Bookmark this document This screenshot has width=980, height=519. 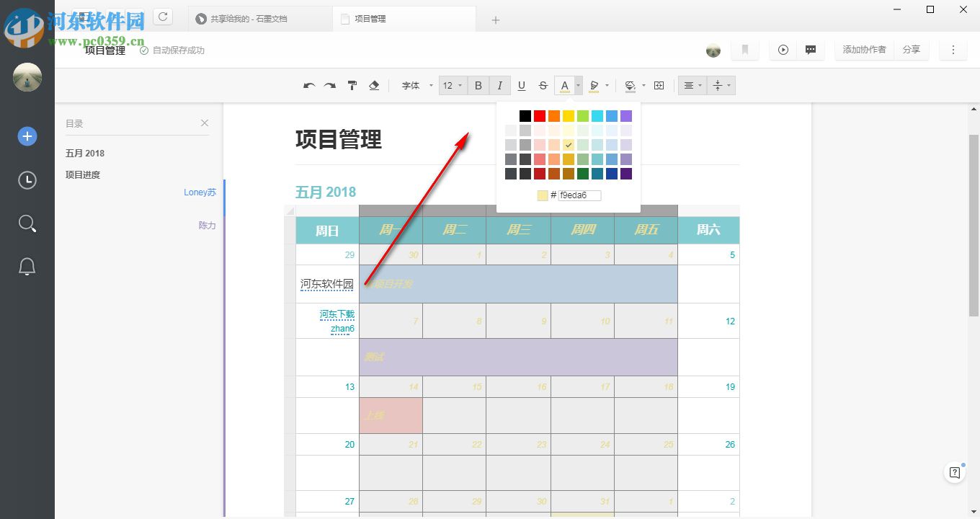pyautogui.click(x=745, y=50)
